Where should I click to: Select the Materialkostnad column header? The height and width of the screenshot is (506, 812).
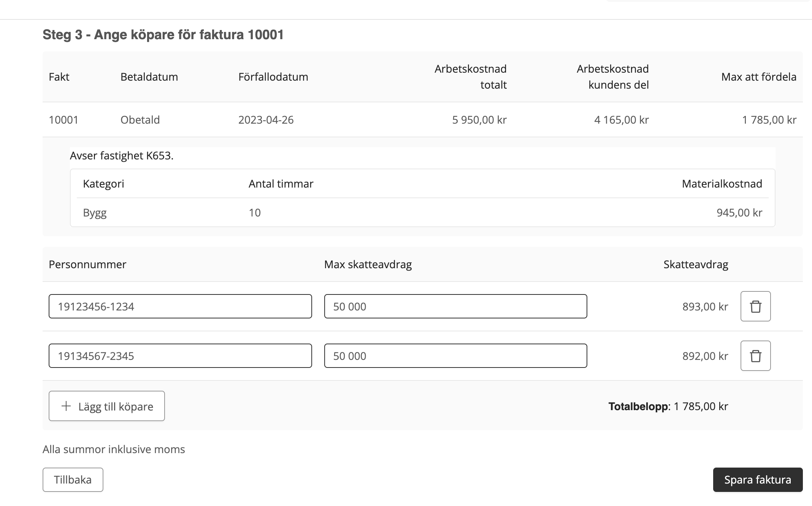tap(722, 184)
